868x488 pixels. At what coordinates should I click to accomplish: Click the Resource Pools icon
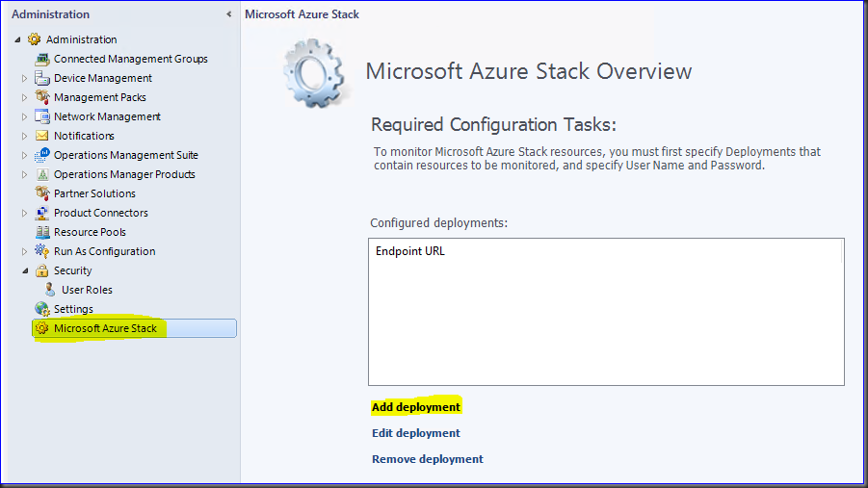coord(42,232)
